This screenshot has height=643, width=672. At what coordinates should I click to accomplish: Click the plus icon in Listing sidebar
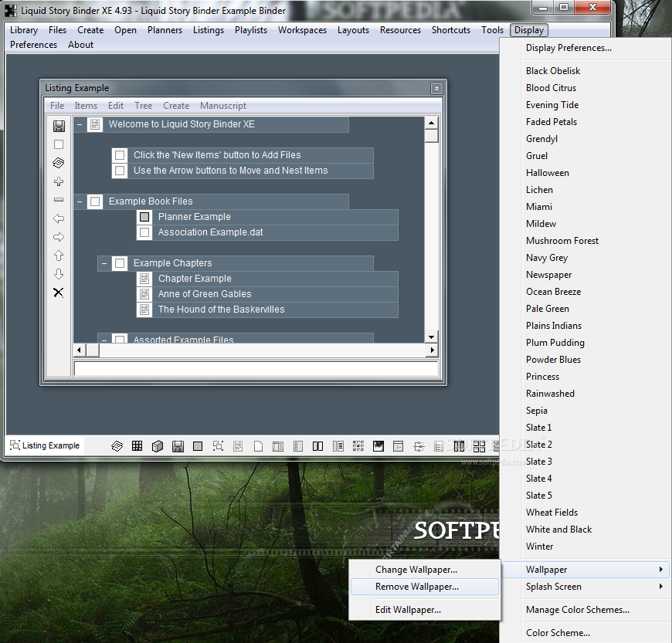(x=59, y=181)
